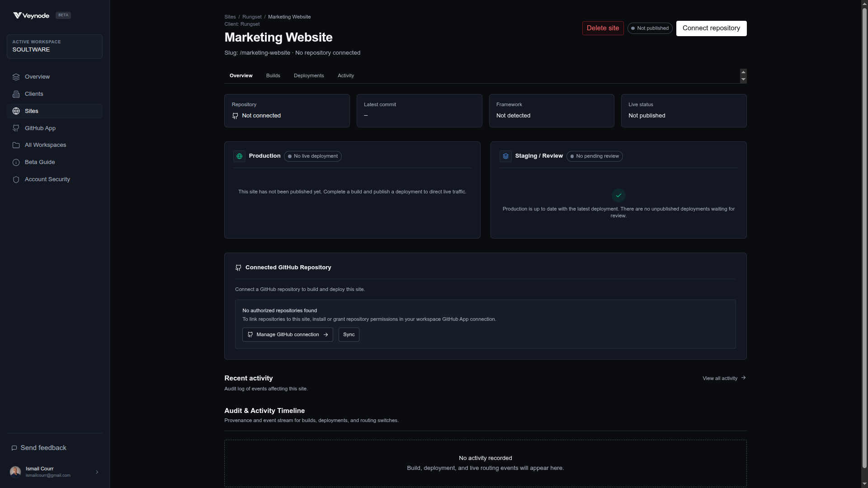
Task: Switch to the Deployments tab
Action: [x=309, y=75]
